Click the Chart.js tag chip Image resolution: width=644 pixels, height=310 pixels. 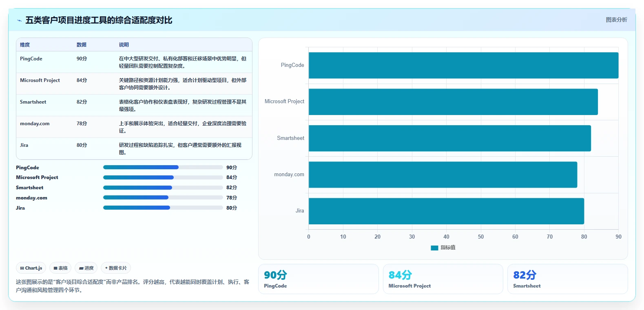tap(31, 268)
